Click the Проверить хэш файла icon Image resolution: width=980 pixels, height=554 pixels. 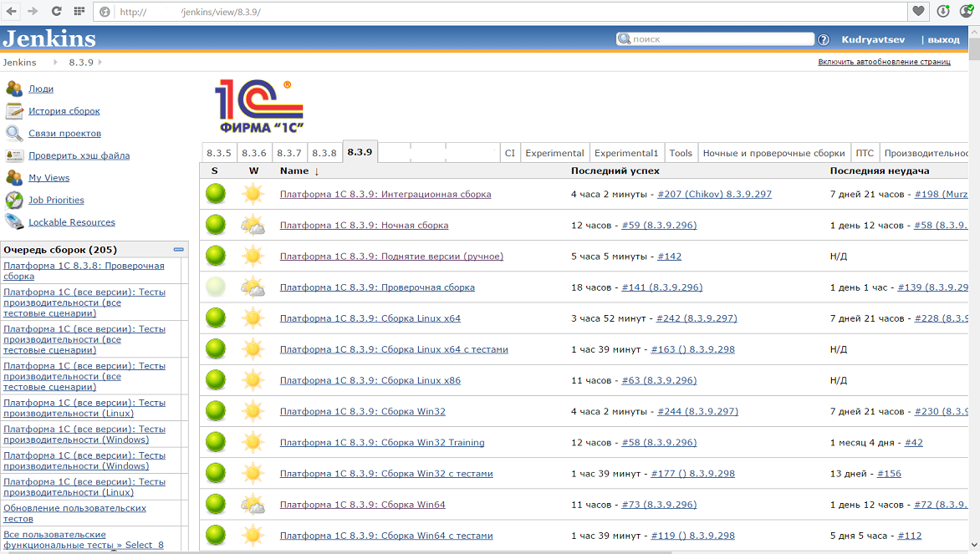(x=13, y=155)
